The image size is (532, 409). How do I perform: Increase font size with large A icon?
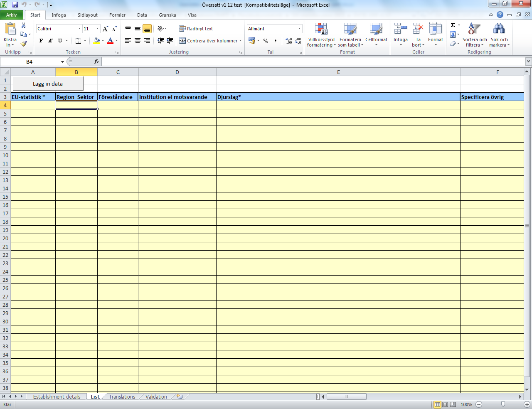click(x=106, y=29)
